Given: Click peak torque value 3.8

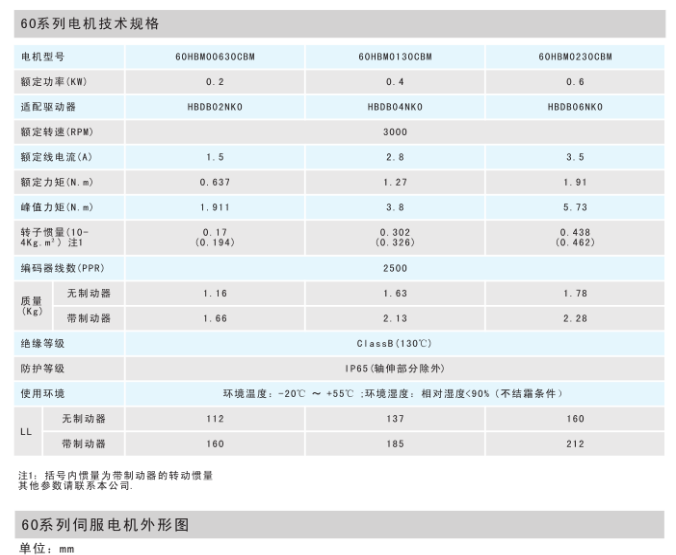Looking at the screenshot, I should 395,207.
